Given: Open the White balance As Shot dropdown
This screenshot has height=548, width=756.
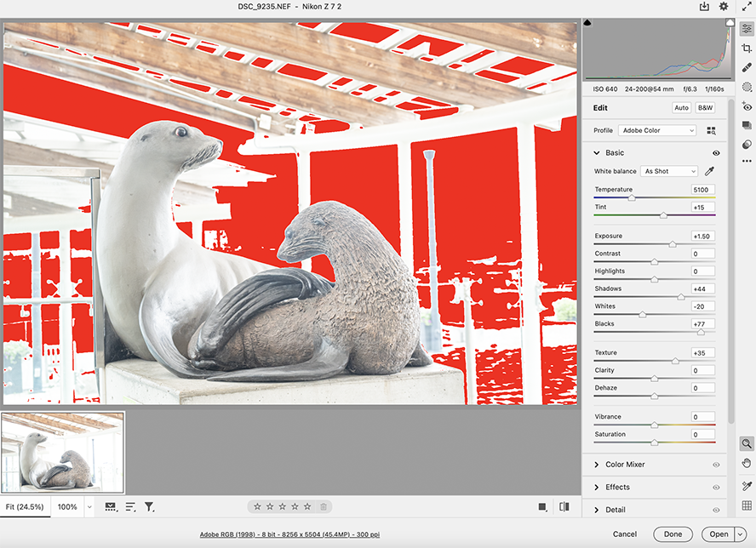Looking at the screenshot, I should click(668, 171).
